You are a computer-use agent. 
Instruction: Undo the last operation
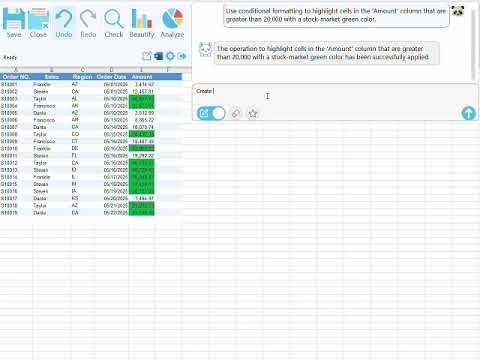pyautogui.click(x=64, y=23)
